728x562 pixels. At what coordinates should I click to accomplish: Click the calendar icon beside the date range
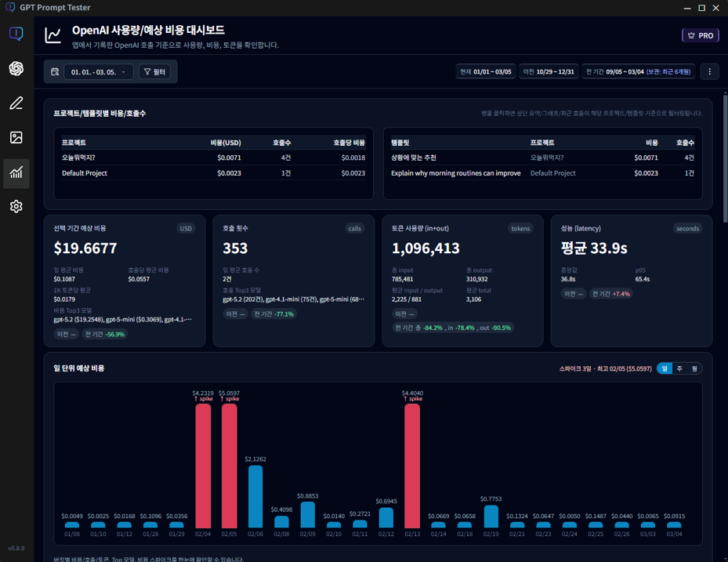(x=55, y=71)
